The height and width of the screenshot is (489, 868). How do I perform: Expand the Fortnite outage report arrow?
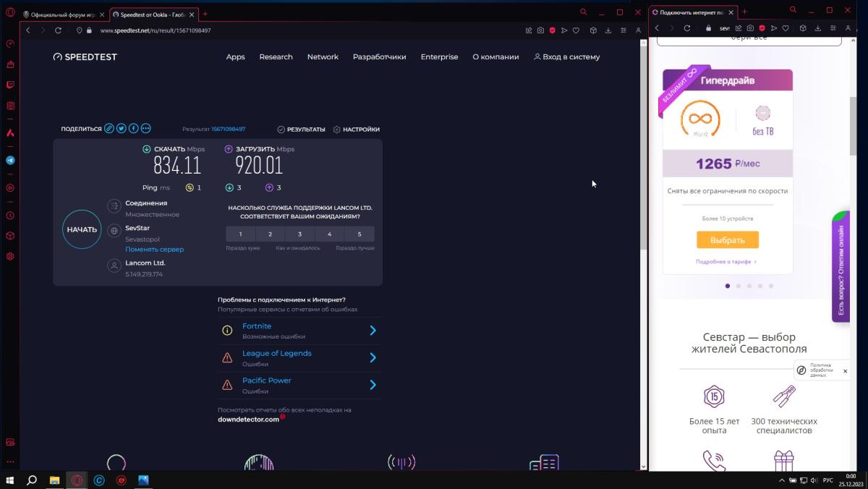(373, 331)
